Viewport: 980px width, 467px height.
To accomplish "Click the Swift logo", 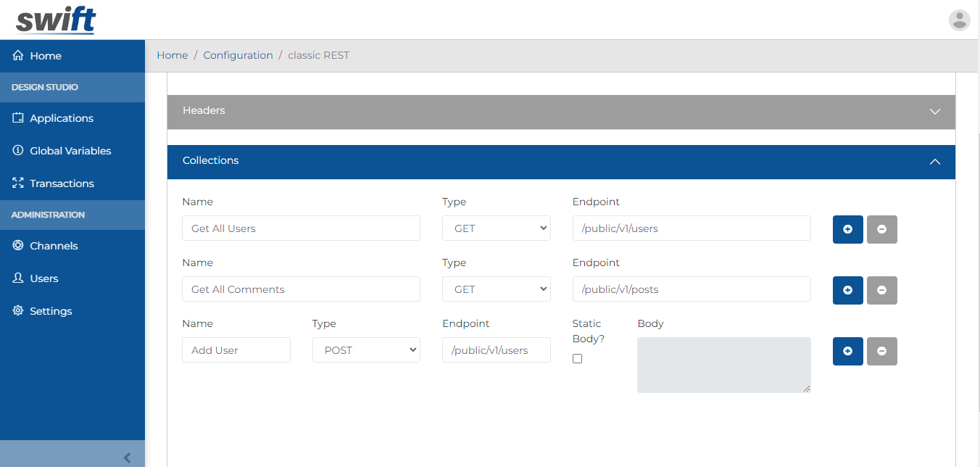I will [56, 20].
